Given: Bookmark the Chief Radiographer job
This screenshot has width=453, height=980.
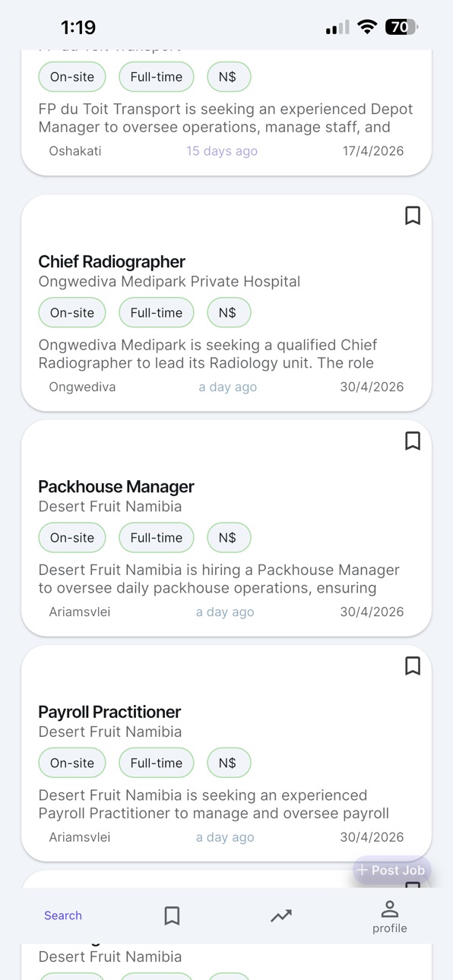Looking at the screenshot, I should (x=412, y=216).
